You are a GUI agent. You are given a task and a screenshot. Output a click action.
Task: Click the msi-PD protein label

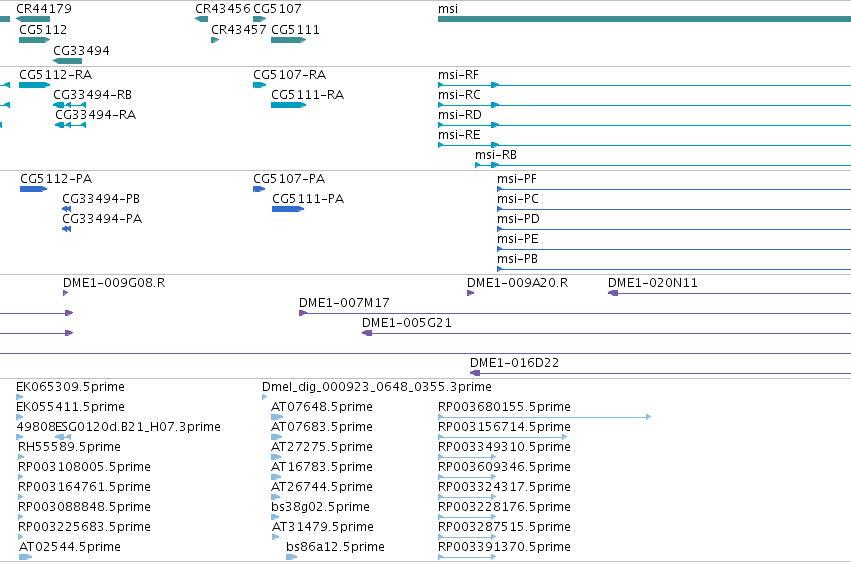click(x=518, y=219)
